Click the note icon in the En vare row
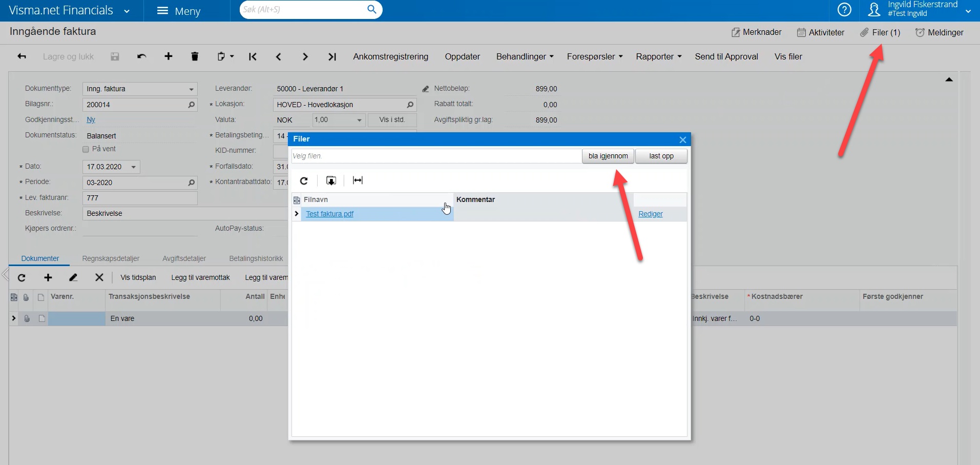This screenshot has width=980, height=465. (x=41, y=318)
